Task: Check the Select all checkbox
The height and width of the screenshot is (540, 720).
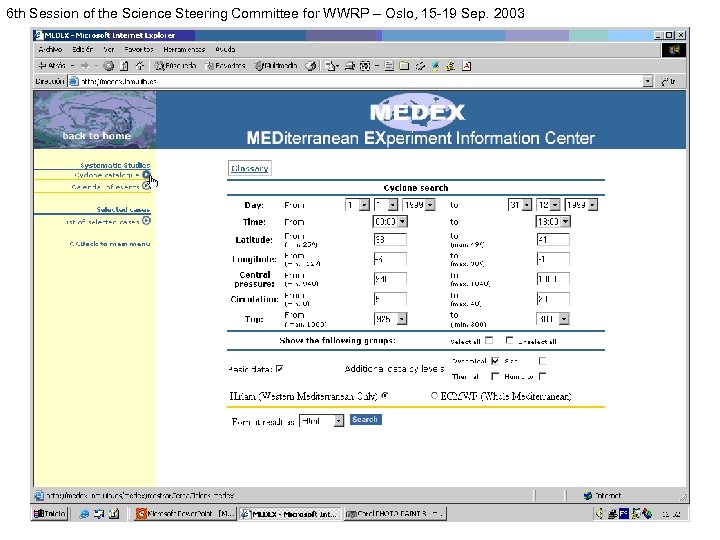Action: click(489, 340)
